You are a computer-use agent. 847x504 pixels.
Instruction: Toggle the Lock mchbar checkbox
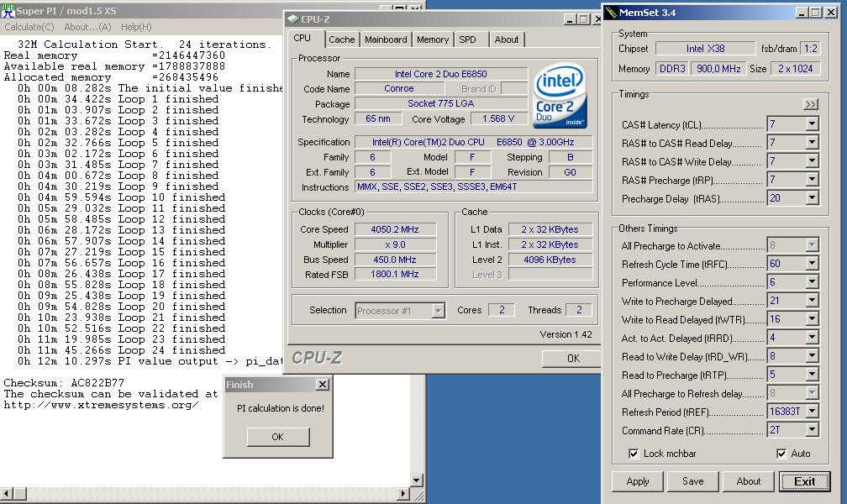tap(634, 454)
